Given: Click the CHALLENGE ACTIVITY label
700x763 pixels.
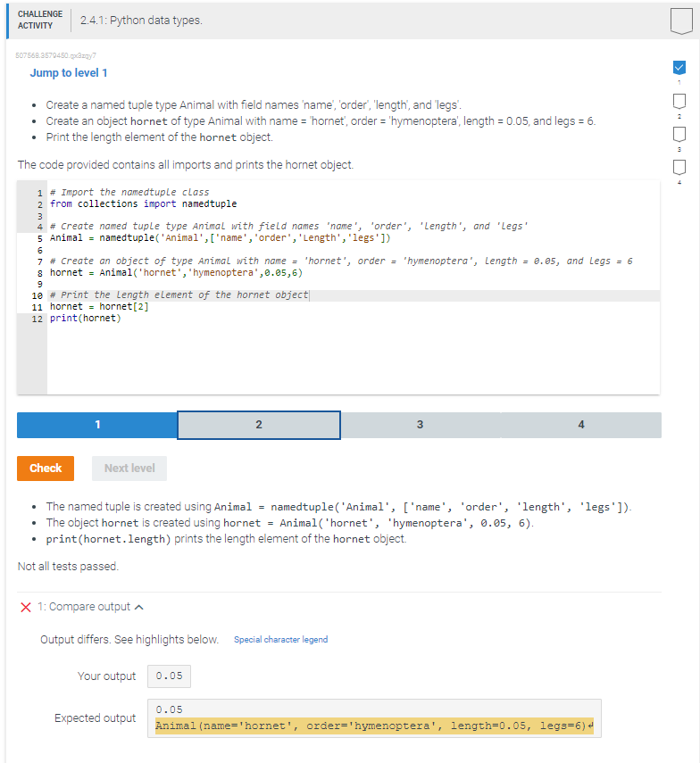Looking at the screenshot, I should pyautogui.click(x=39, y=20).
